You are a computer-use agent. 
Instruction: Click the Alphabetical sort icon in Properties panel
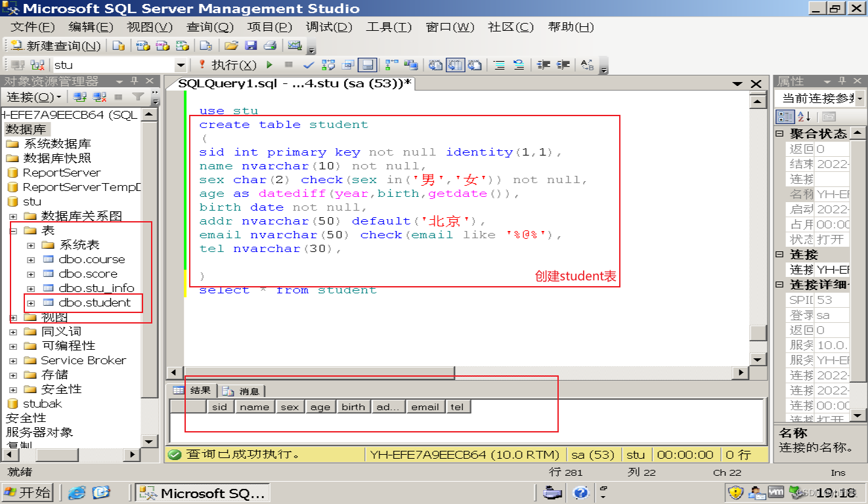click(804, 117)
